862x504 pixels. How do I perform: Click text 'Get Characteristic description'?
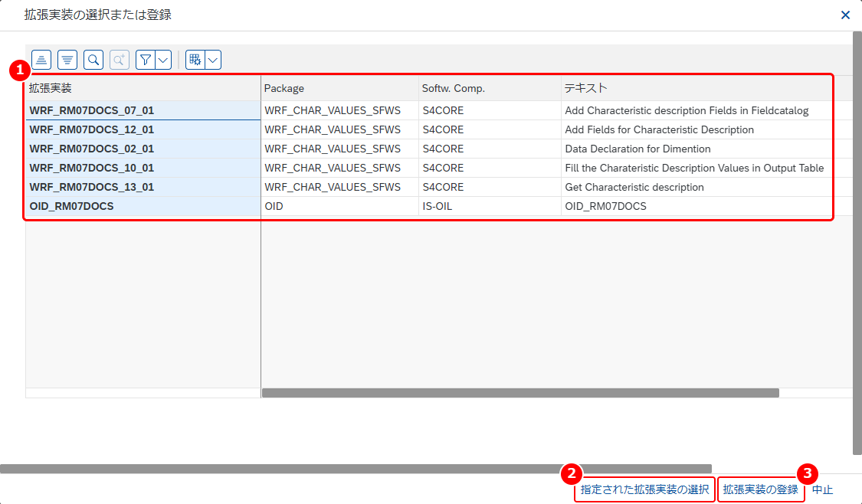click(634, 188)
